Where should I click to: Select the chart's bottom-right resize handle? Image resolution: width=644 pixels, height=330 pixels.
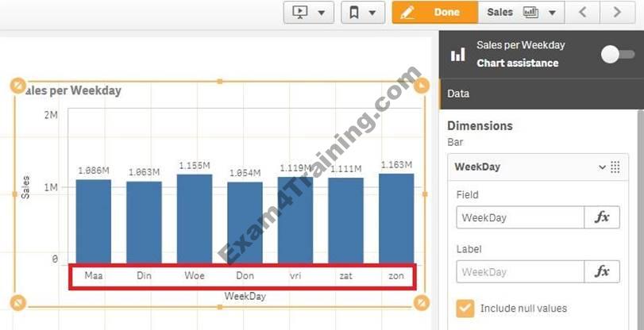[x=422, y=302]
